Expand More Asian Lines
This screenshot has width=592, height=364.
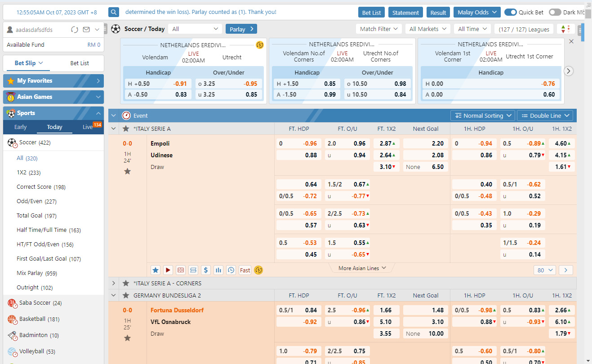tap(362, 268)
